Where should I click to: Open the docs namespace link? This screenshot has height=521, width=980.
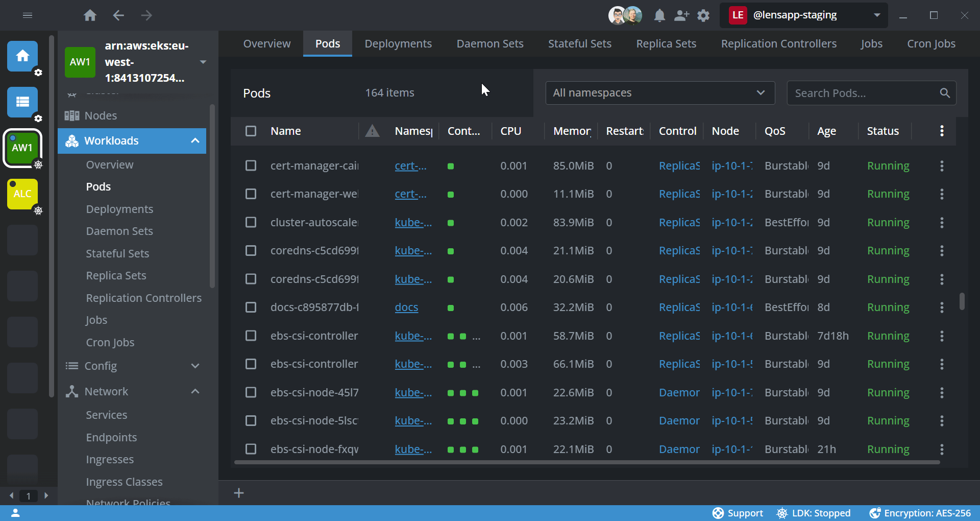tap(406, 307)
